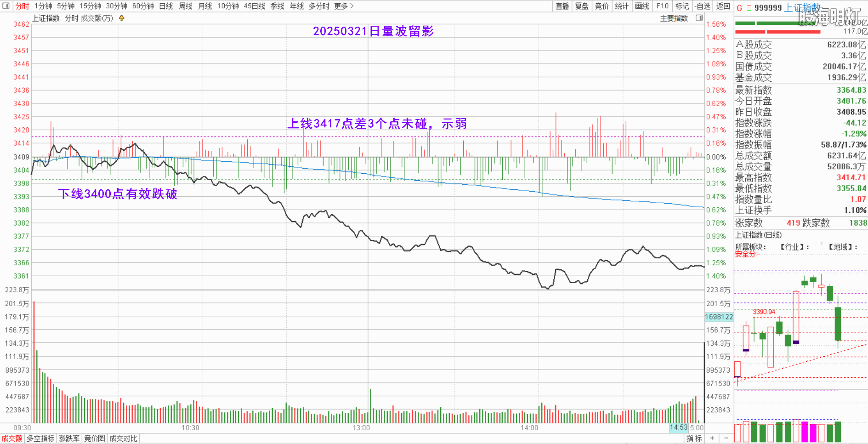868x444 pixels.
Task: Click the 竞价 auction button
Action: pos(601,6)
